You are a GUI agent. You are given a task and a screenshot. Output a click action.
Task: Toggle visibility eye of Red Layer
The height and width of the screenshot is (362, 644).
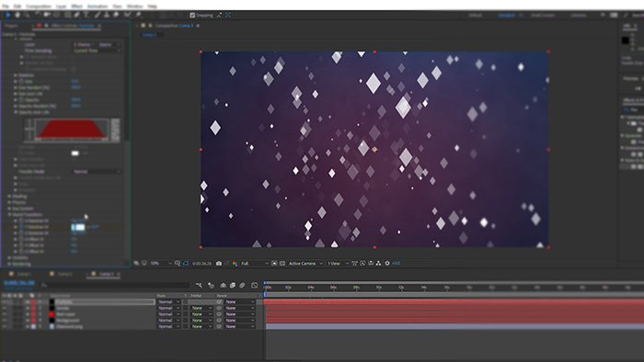5,314
